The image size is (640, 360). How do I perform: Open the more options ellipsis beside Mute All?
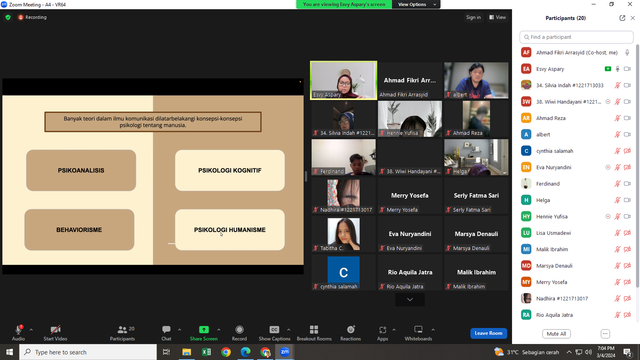click(605, 334)
